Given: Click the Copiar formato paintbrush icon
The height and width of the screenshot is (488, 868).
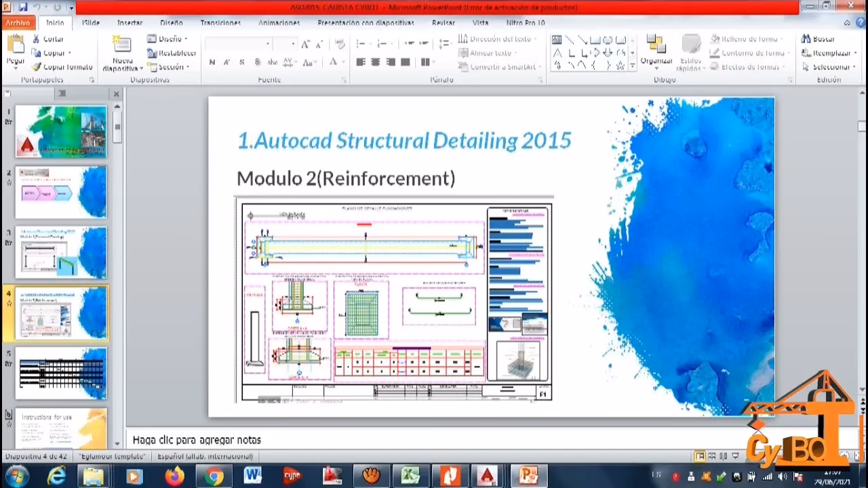Looking at the screenshot, I should pos(37,67).
